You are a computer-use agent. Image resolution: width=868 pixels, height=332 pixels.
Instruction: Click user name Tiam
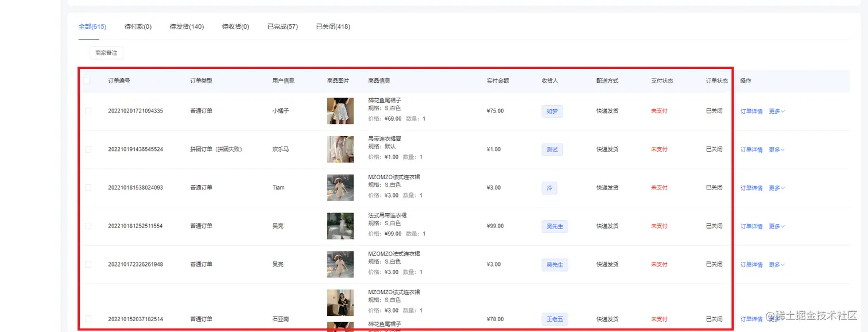point(278,188)
